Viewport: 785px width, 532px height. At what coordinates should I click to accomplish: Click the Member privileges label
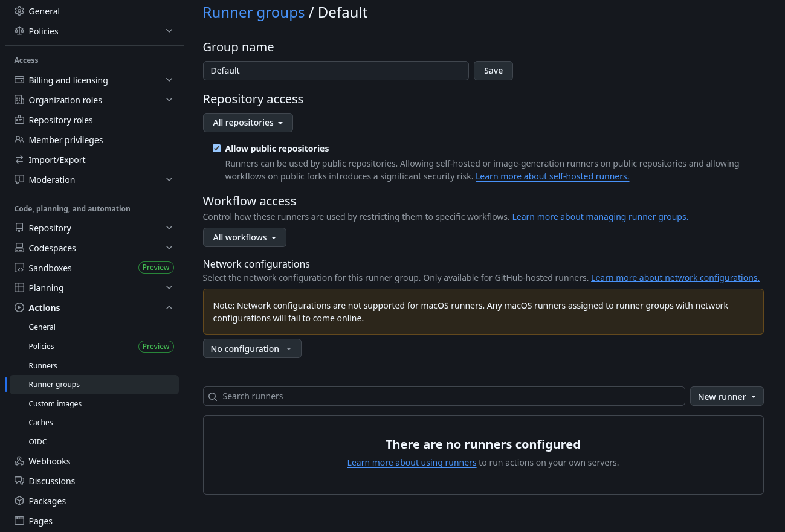pyautogui.click(x=66, y=140)
